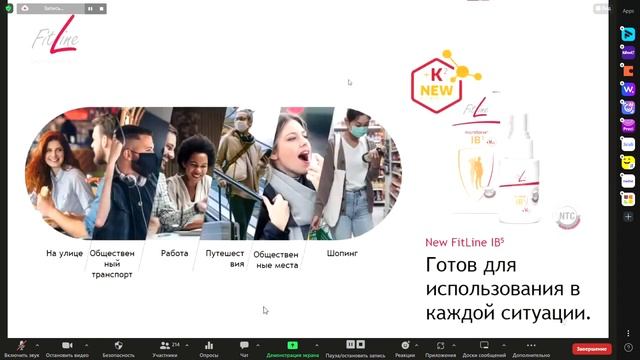Click green encryption shield icon top-left

click(9, 8)
